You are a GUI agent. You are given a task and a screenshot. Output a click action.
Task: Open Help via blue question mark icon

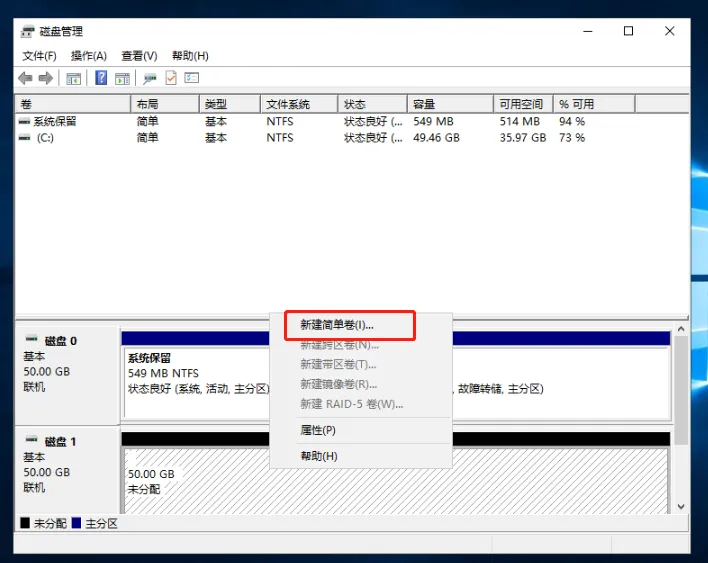click(x=101, y=78)
